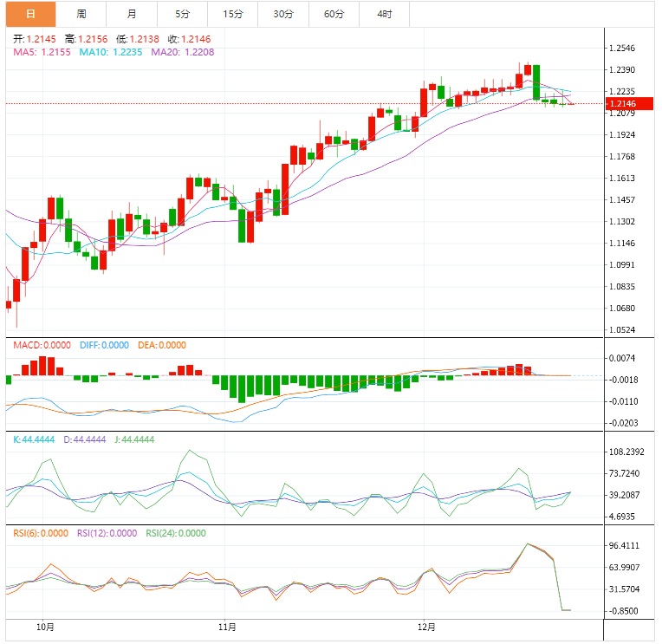Switch to the 月 monthly tab
The width and height of the screenshot is (662, 644).
131,14
